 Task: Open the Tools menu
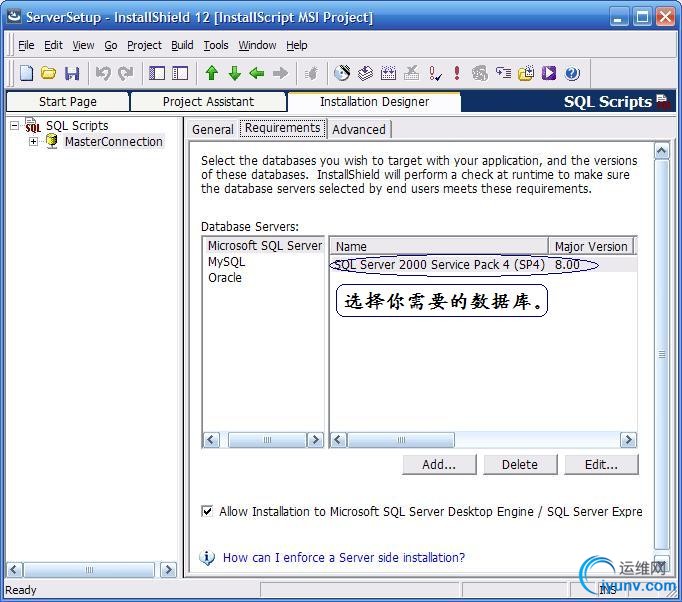216,45
